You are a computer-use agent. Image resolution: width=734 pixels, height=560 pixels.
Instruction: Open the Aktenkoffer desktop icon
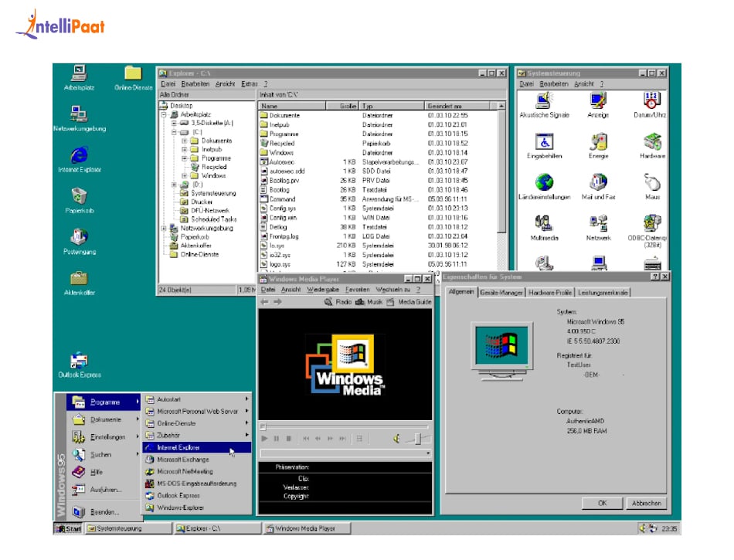(x=79, y=283)
